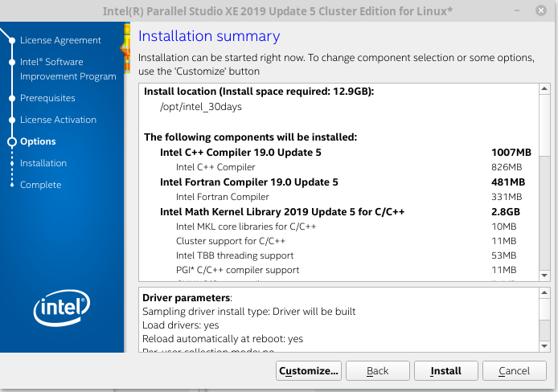This screenshot has height=392, width=558.
Task: Click the Intel logo in the sidebar
Action: tap(61, 307)
